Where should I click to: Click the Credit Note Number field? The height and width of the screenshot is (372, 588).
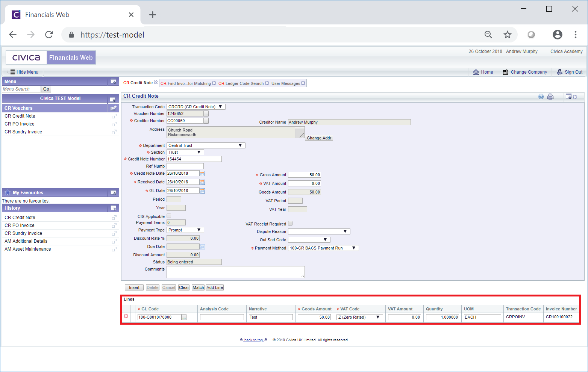tap(194, 159)
